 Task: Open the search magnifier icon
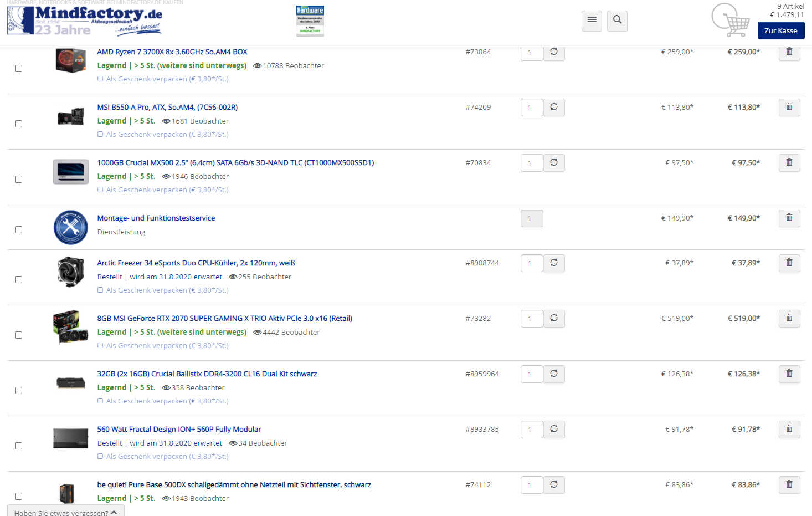(617, 21)
